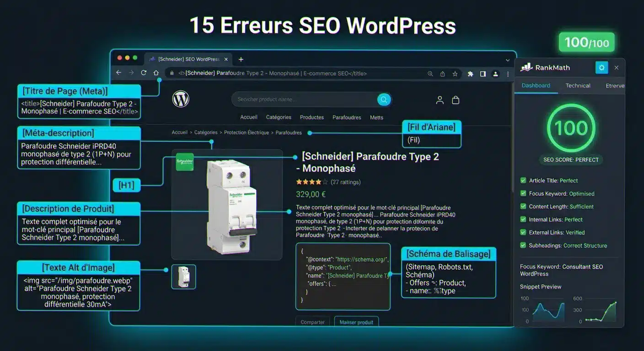
Task: Toggle the Content Length checkbox
Action: pos(523,207)
